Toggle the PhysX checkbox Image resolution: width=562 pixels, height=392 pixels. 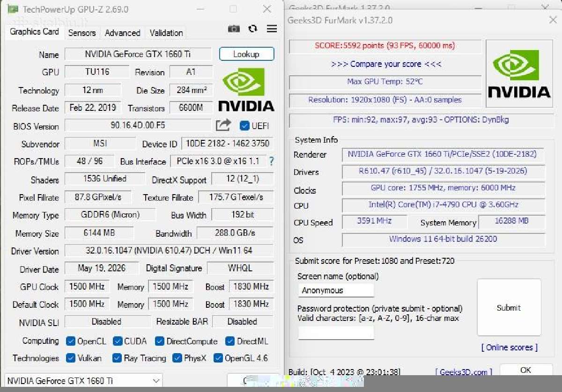click(x=177, y=358)
